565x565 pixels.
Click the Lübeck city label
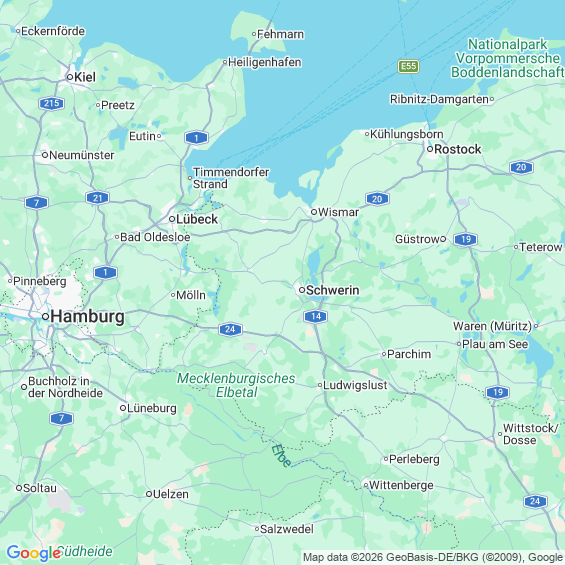(197, 219)
